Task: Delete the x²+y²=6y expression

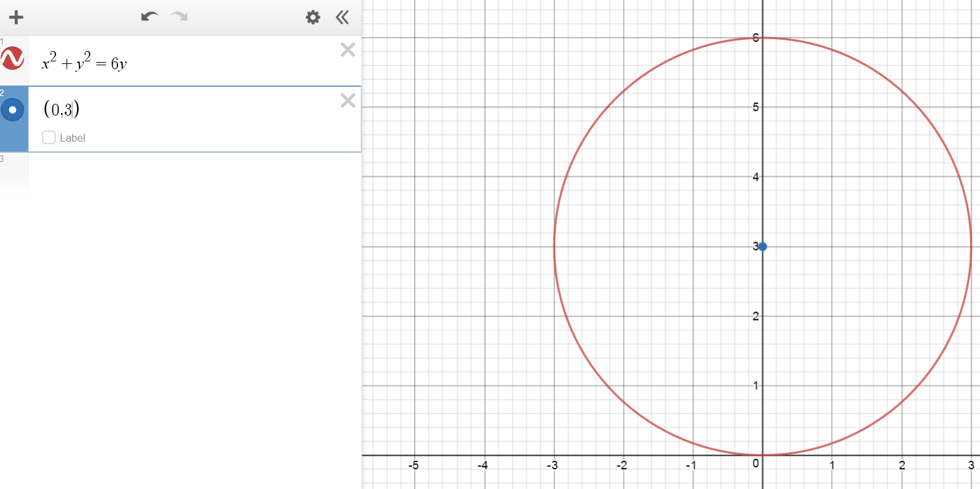Action: click(348, 50)
